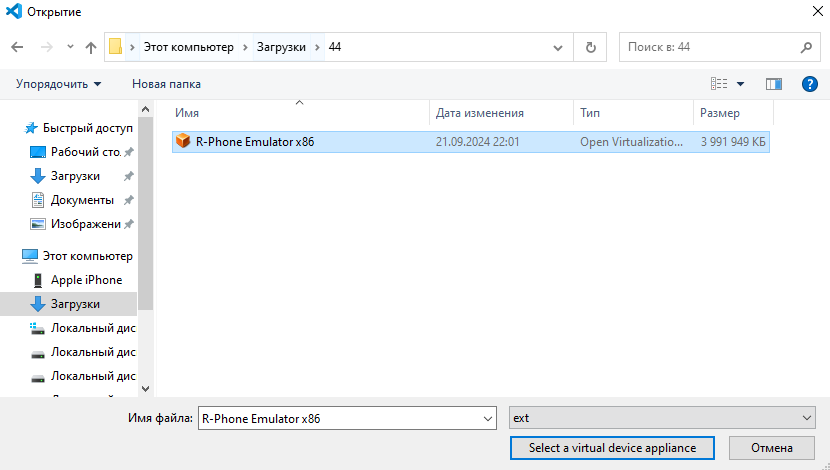Close the 'Открытие' dialog

click(817, 11)
